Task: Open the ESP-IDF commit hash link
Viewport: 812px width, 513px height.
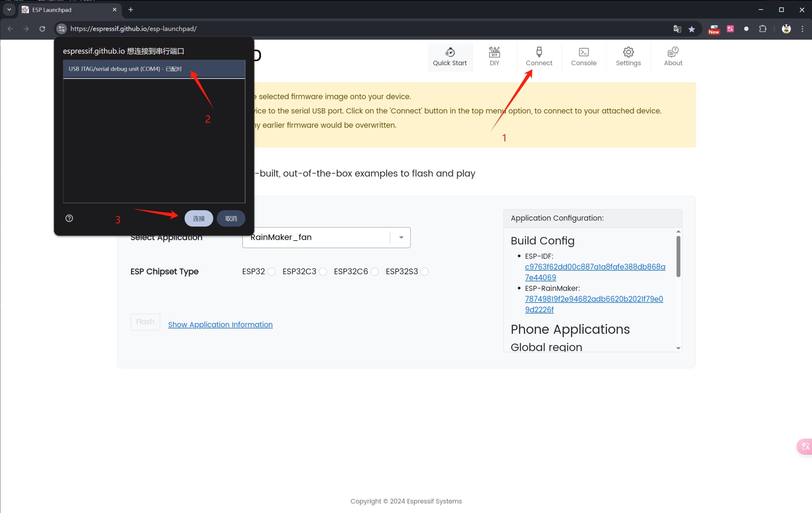Action: [x=595, y=272]
